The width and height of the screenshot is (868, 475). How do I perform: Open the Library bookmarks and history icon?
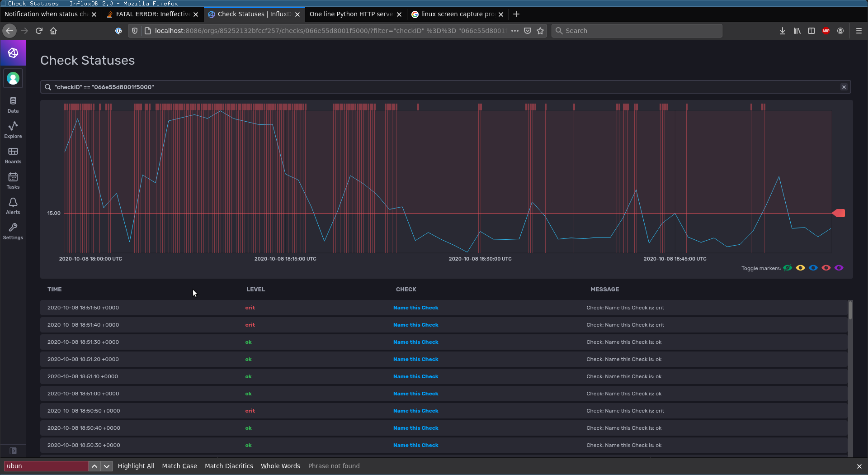(797, 31)
